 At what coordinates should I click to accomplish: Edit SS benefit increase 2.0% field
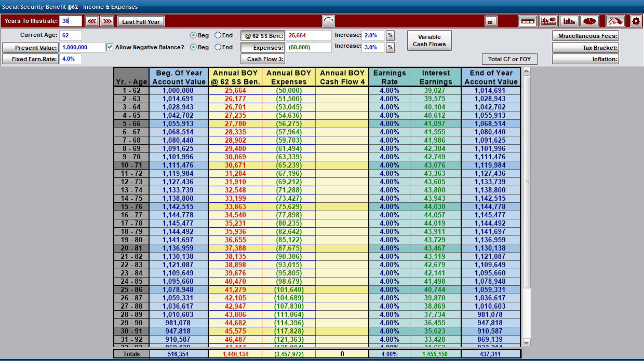click(x=373, y=35)
